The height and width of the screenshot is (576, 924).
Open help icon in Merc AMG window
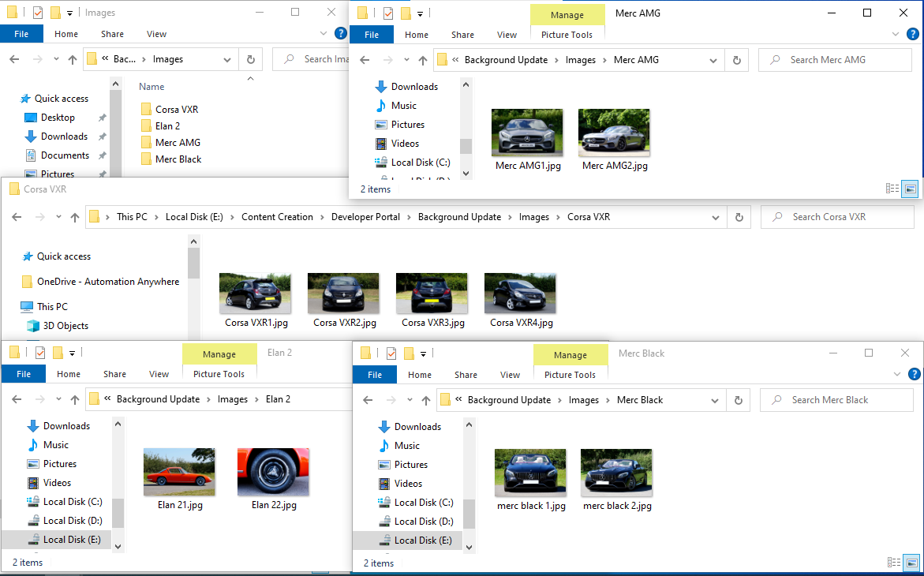tap(913, 34)
